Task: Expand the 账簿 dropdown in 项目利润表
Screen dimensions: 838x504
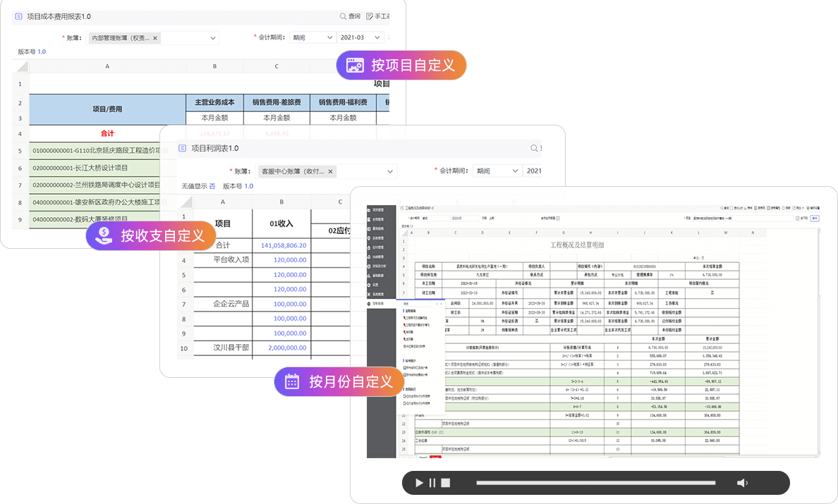Action: pos(390,171)
